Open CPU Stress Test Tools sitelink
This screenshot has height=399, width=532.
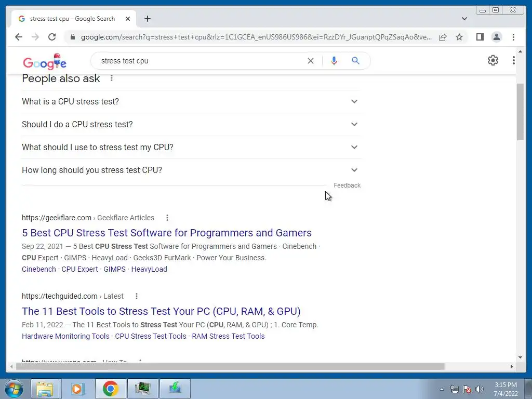coord(151,336)
